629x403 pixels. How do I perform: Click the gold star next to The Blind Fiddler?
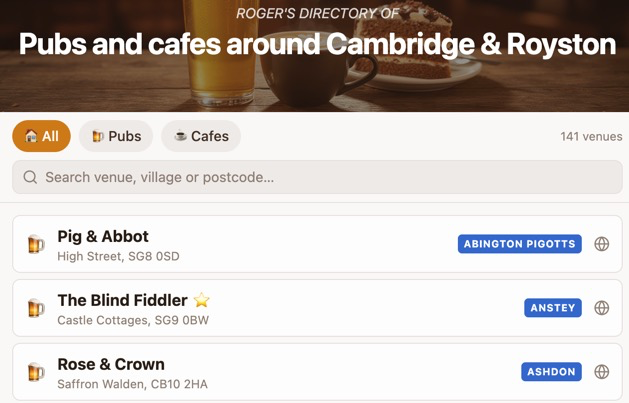pos(202,300)
